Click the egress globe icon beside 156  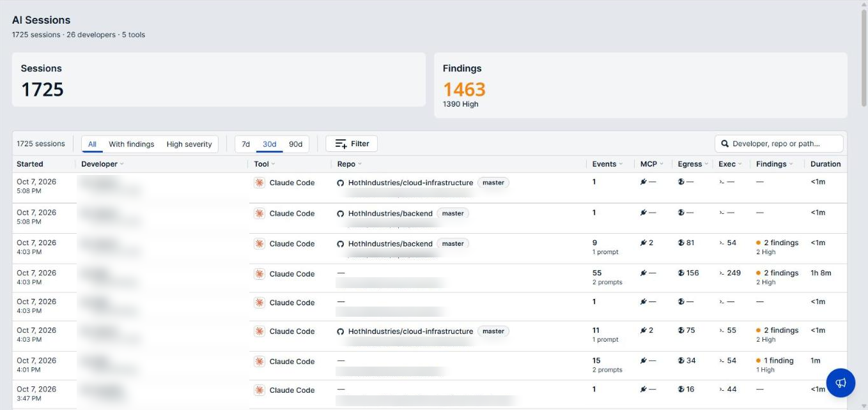pos(681,273)
